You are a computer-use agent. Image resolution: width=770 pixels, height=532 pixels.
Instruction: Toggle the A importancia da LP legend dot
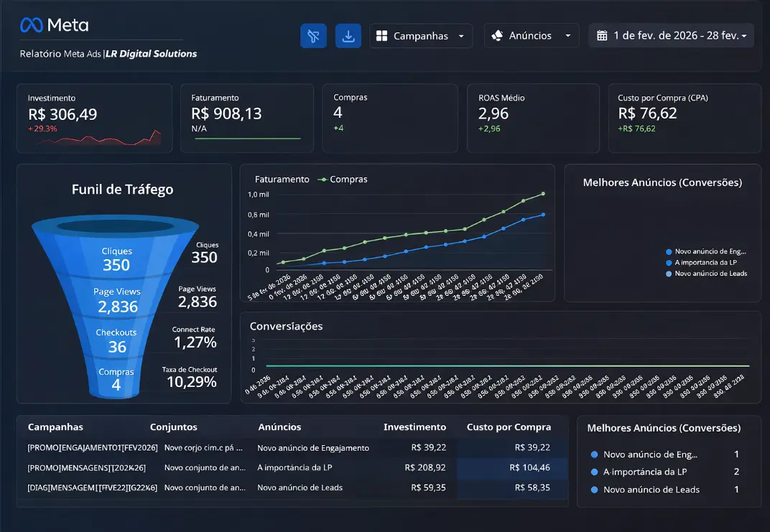(669, 263)
